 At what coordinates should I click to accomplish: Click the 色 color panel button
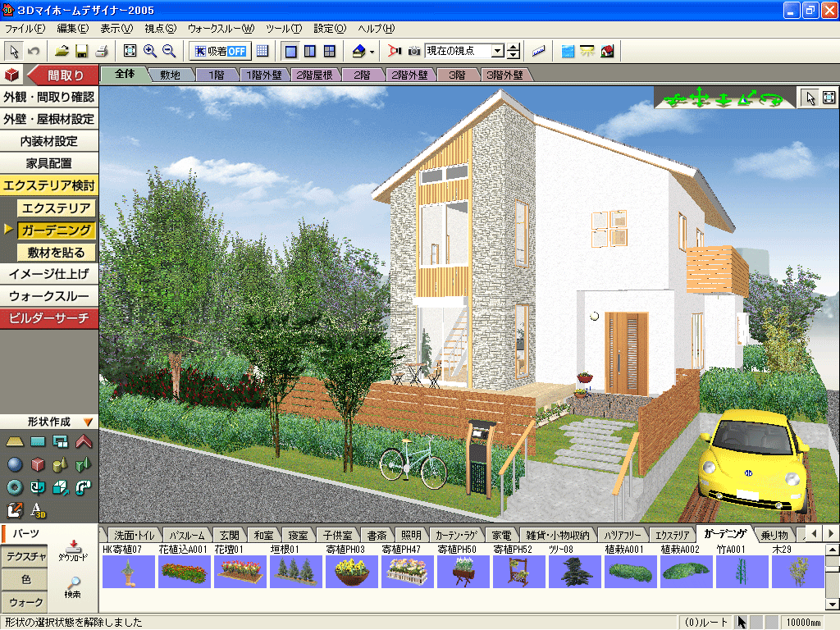point(25,579)
